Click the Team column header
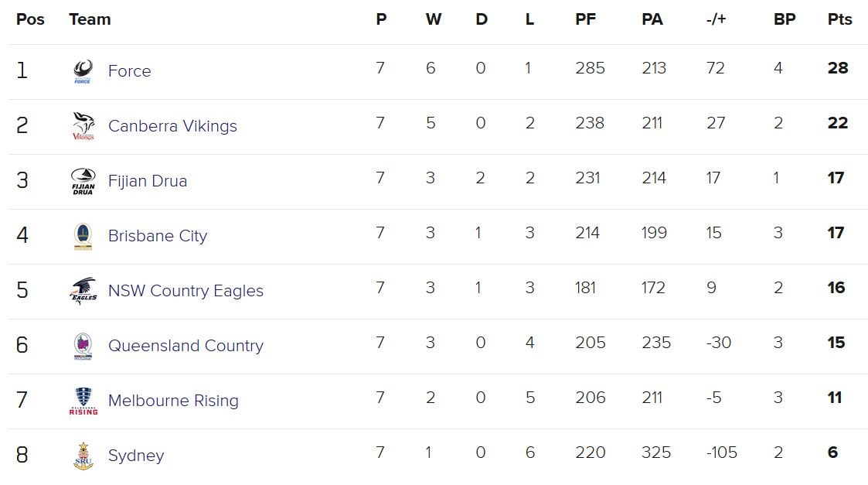Screen dimensions: 868x485 coord(90,19)
